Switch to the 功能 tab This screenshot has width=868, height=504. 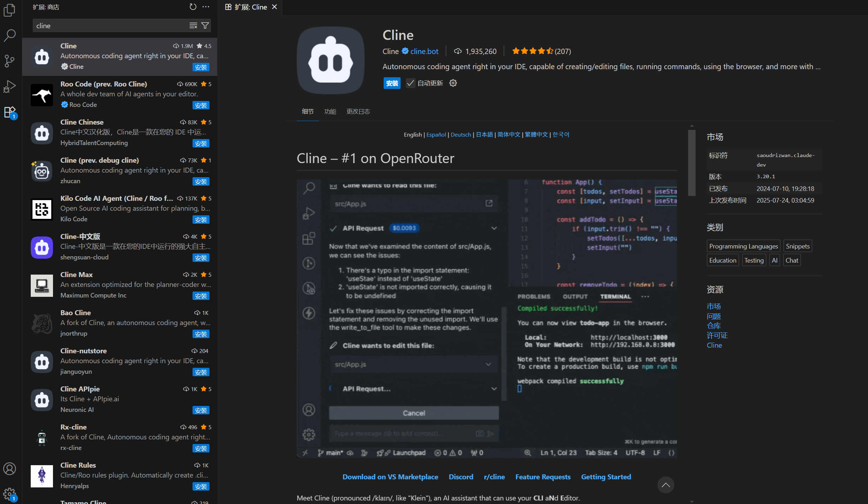[330, 111]
